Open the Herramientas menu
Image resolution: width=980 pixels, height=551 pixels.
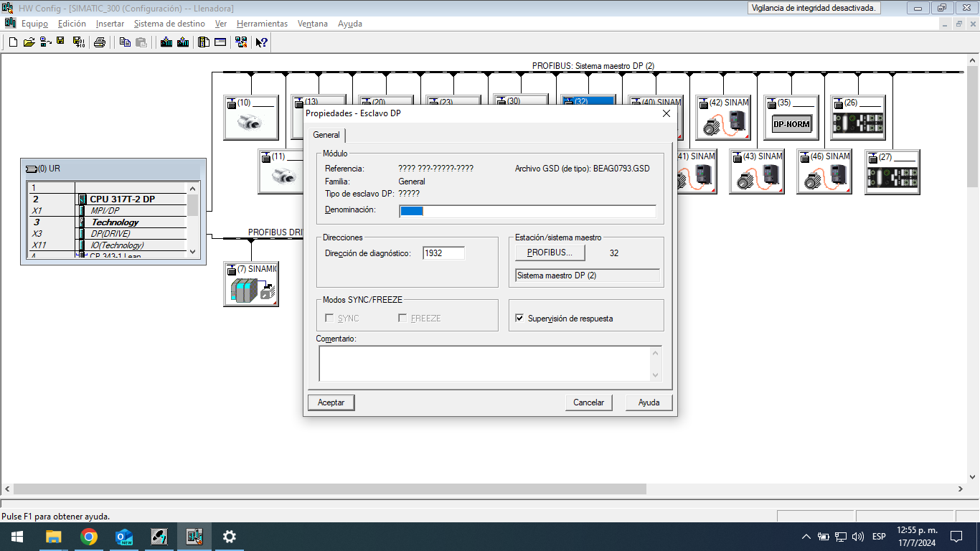click(262, 24)
